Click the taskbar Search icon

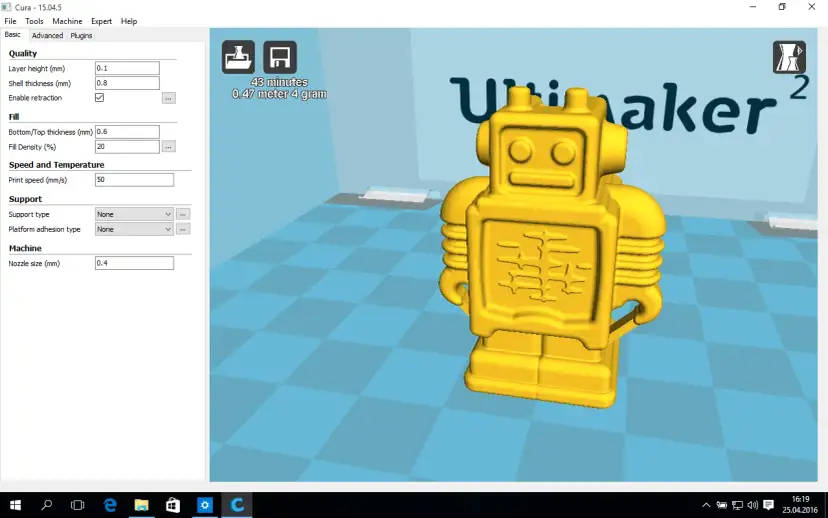[x=46, y=505]
